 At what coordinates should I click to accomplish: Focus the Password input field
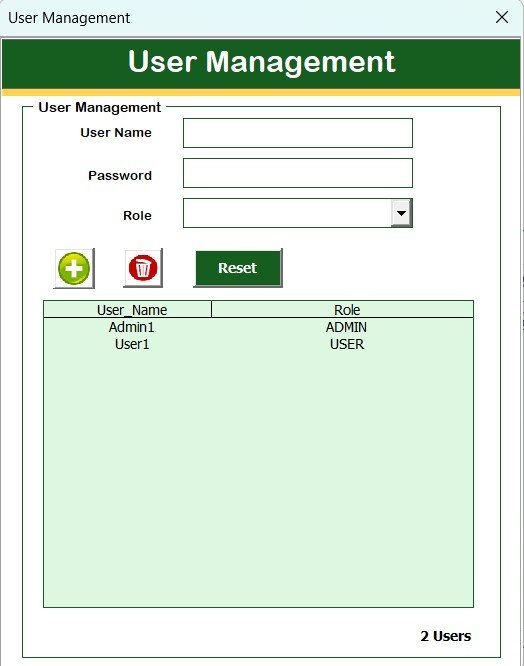[x=298, y=173]
